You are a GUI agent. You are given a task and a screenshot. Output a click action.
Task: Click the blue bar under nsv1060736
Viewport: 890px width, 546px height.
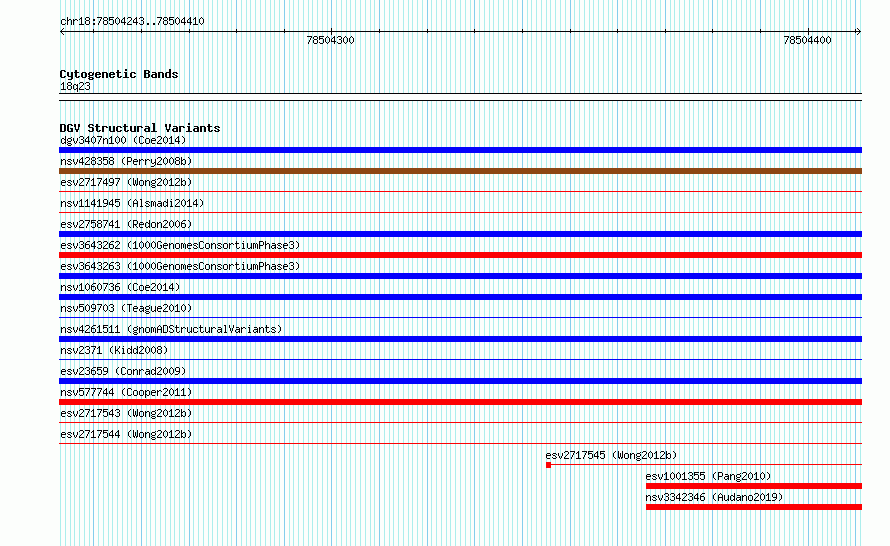[x=460, y=297]
